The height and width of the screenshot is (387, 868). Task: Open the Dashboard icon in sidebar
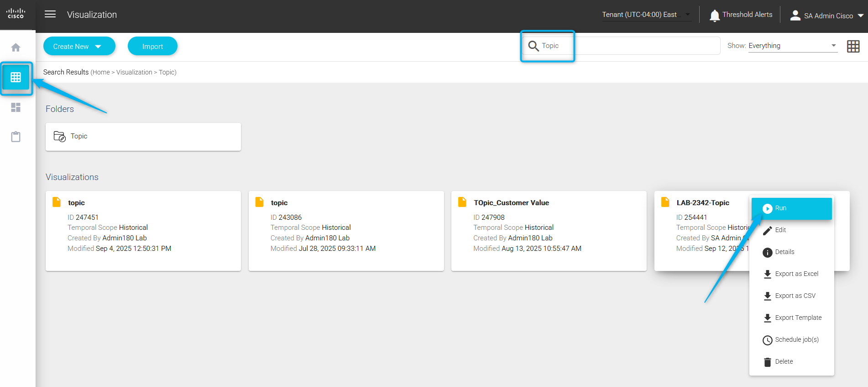click(16, 107)
